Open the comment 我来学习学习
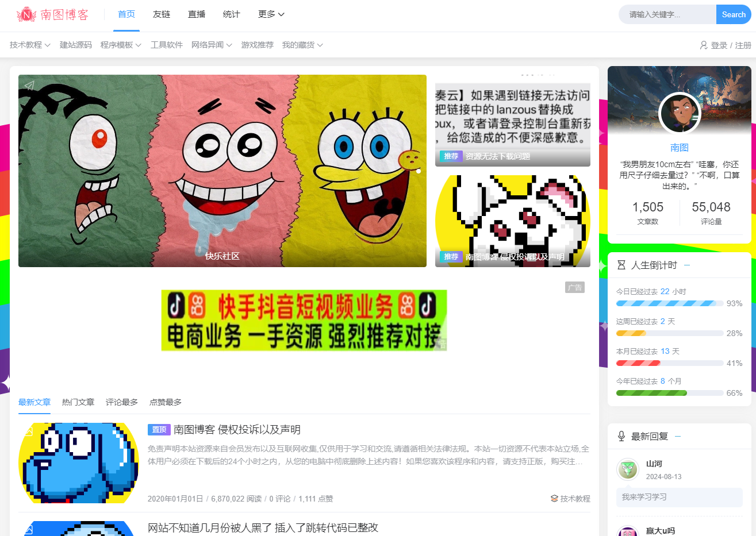 [680, 498]
